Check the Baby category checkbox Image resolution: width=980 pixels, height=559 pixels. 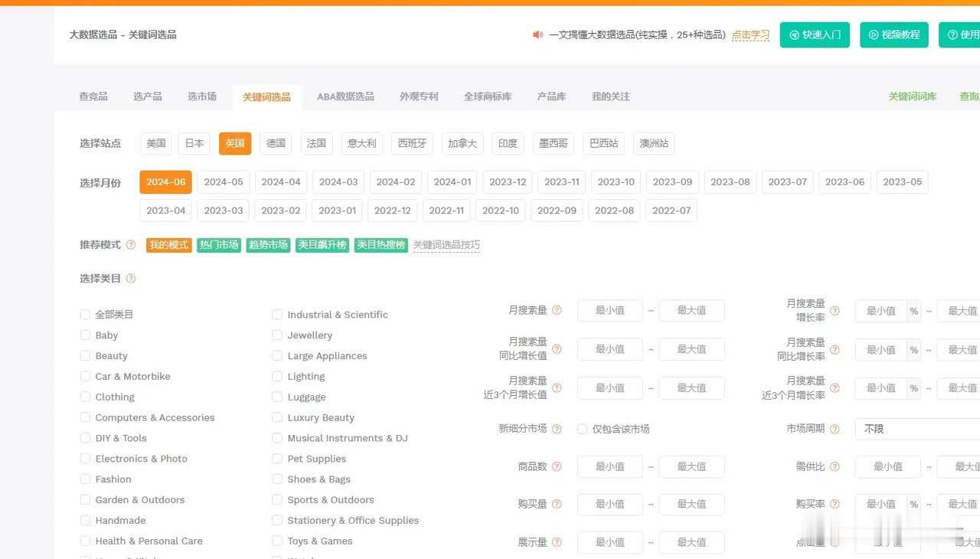click(85, 335)
